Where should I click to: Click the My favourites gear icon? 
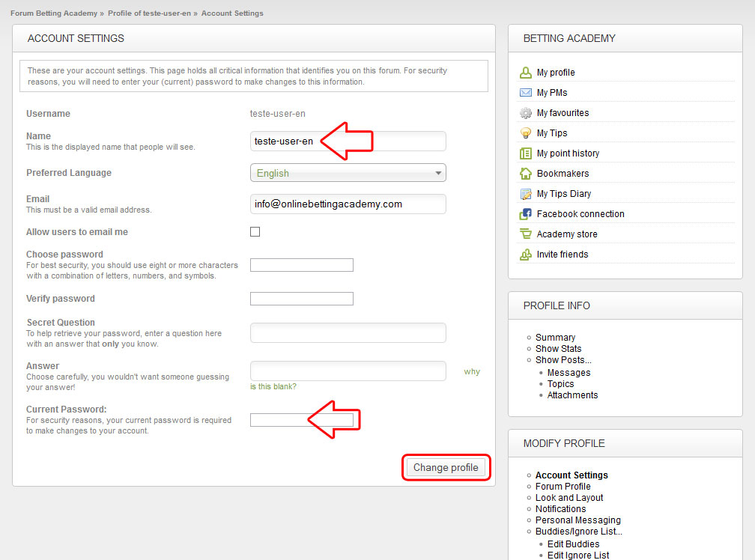coord(526,113)
